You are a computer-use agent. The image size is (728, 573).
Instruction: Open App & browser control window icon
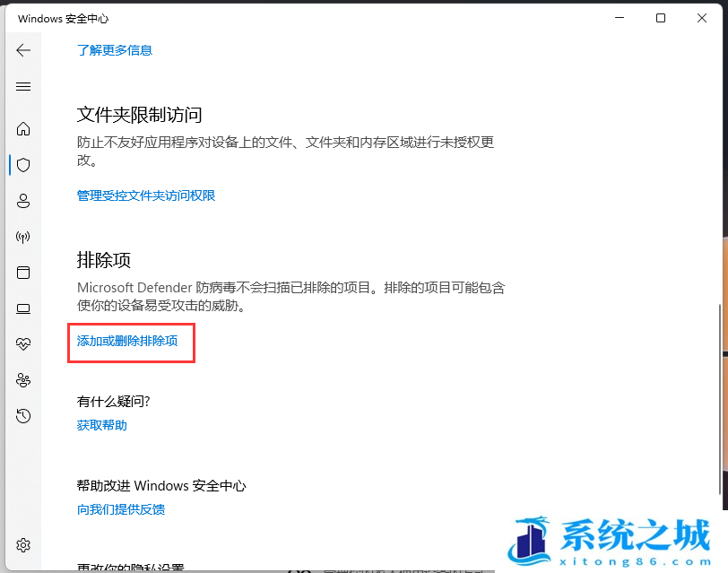coord(23,273)
